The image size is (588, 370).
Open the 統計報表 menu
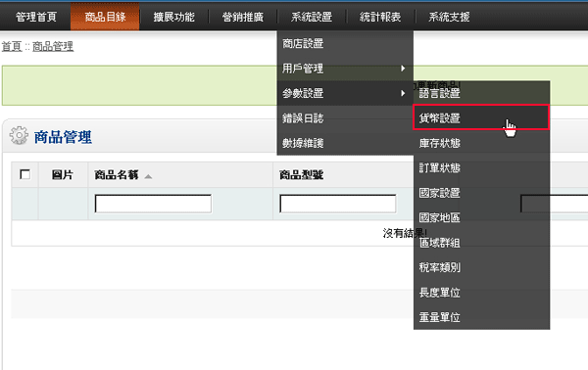coord(380,17)
